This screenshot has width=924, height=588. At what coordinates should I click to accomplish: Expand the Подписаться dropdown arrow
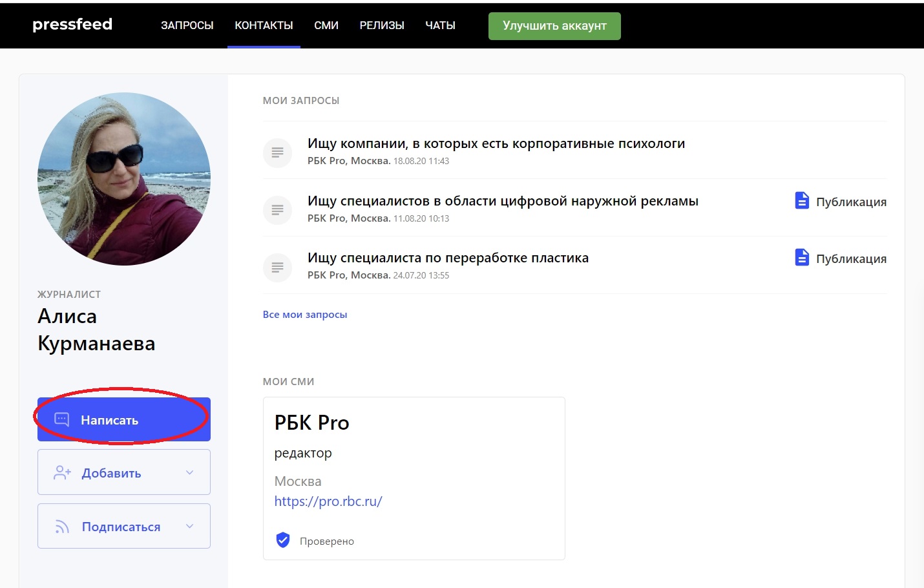[190, 526]
